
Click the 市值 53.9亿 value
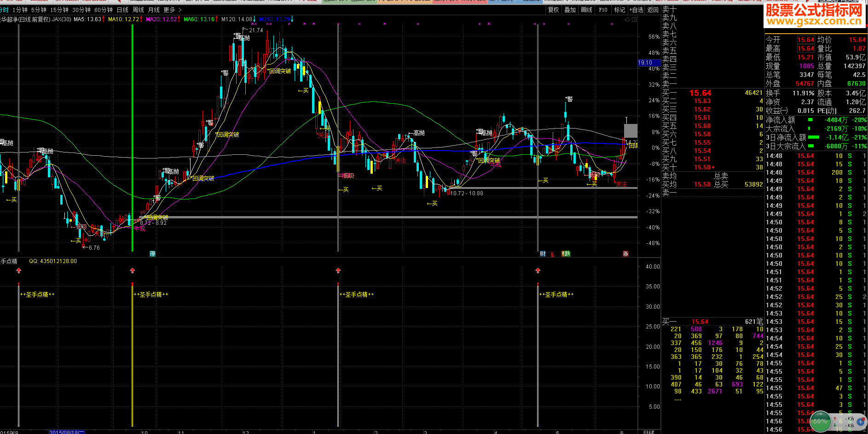coord(856,58)
